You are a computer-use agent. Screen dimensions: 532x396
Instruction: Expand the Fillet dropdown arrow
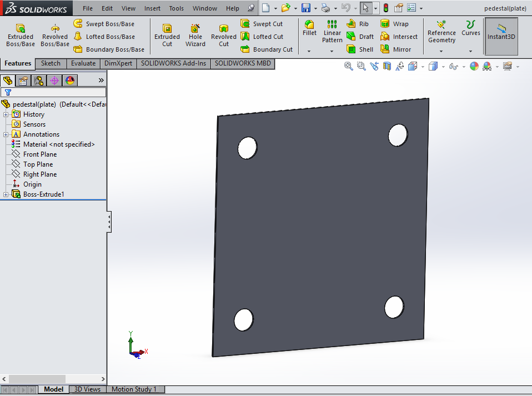pos(309,51)
